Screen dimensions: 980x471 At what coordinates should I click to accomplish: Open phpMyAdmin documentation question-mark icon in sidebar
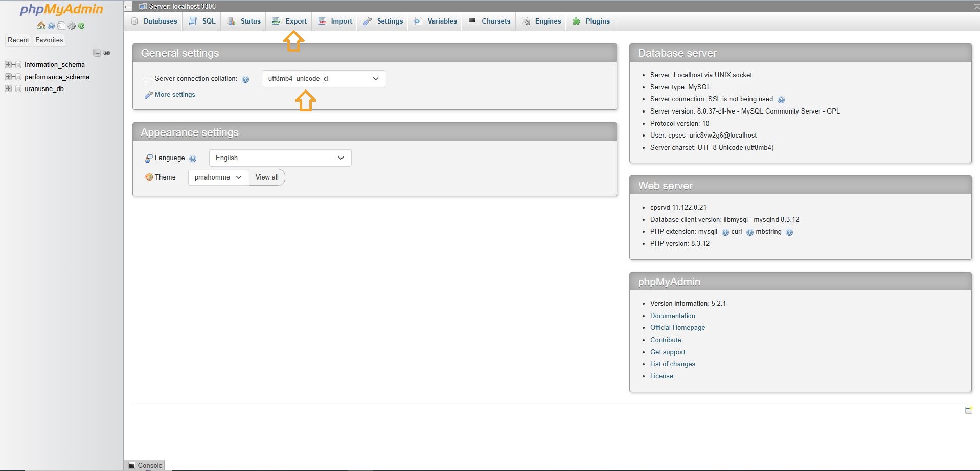(51, 26)
